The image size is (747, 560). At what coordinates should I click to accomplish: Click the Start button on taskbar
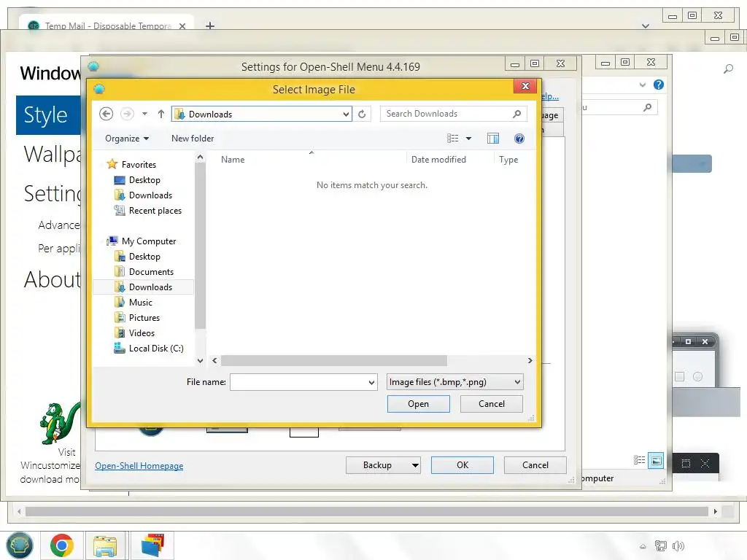click(x=20, y=545)
